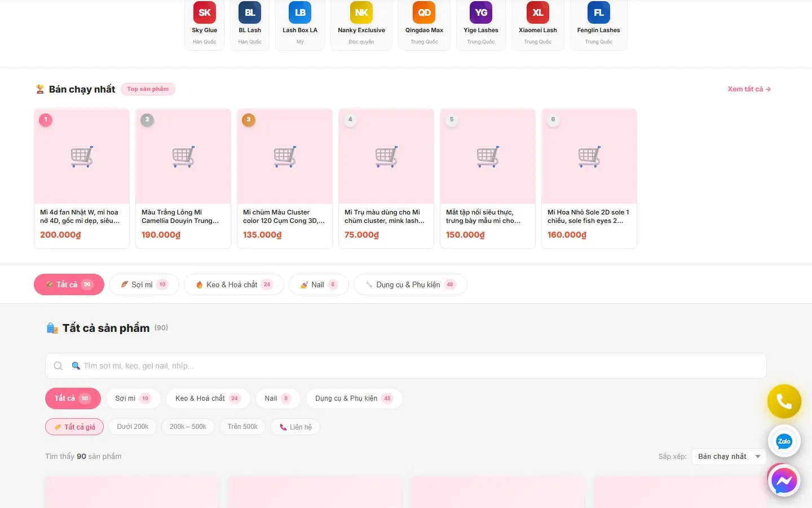Screen dimensions: 812x508
Task: Open the BL Lash brand icon
Action: pyautogui.click(x=250, y=12)
